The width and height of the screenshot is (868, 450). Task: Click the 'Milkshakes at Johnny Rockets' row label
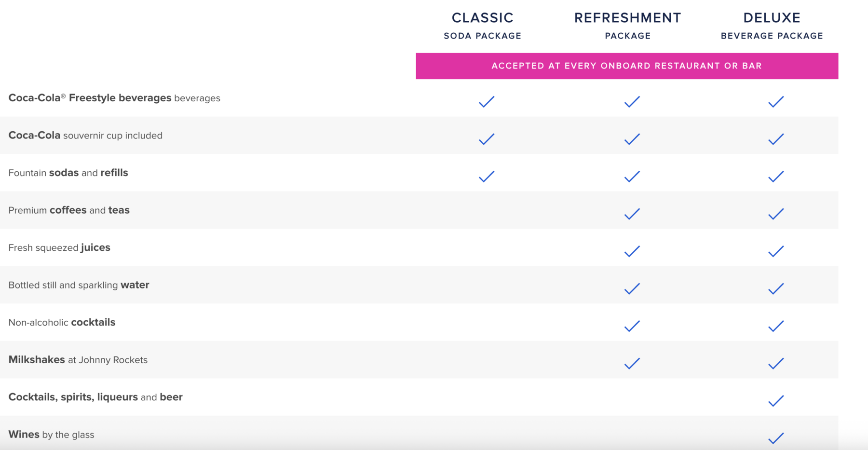78,360
